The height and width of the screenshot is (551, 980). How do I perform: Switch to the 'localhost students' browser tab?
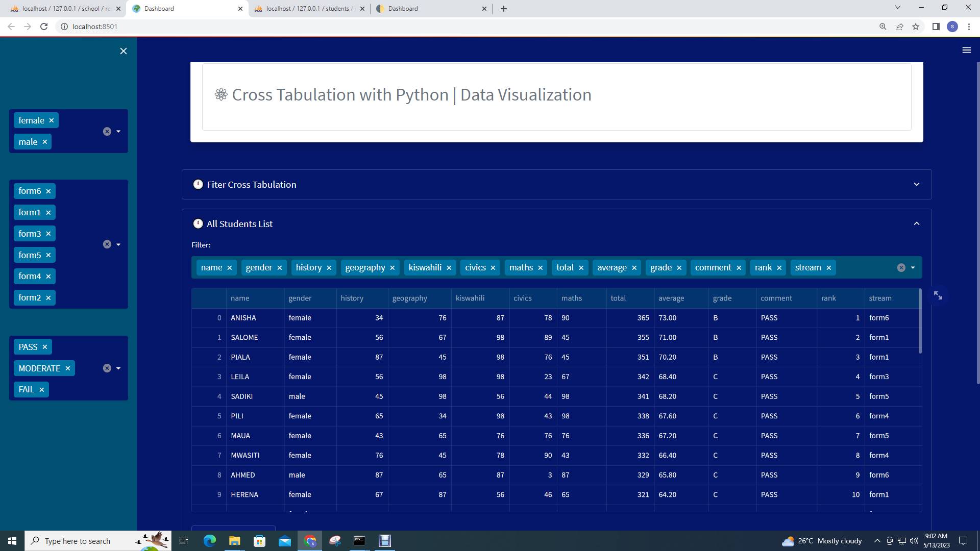(x=306, y=9)
